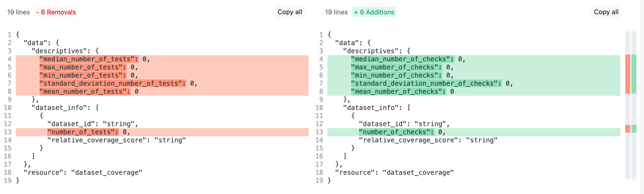Click the added "number_of_checks" key on line 13

396,132
